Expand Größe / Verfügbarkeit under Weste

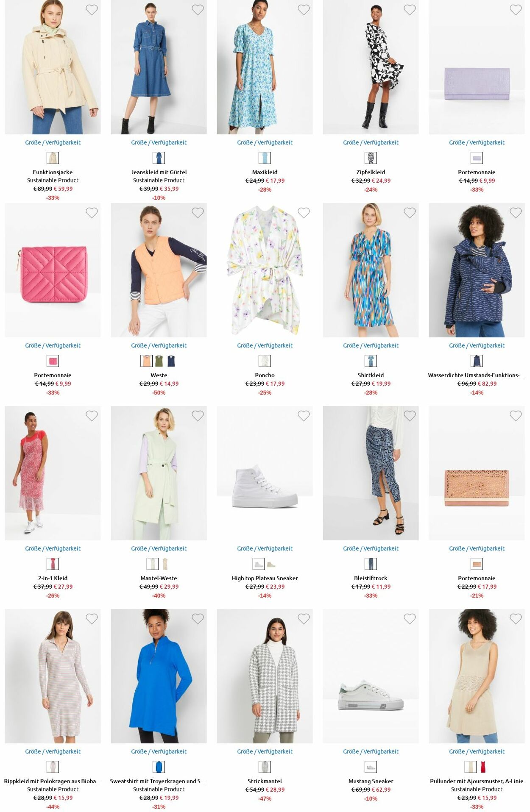click(159, 345)
